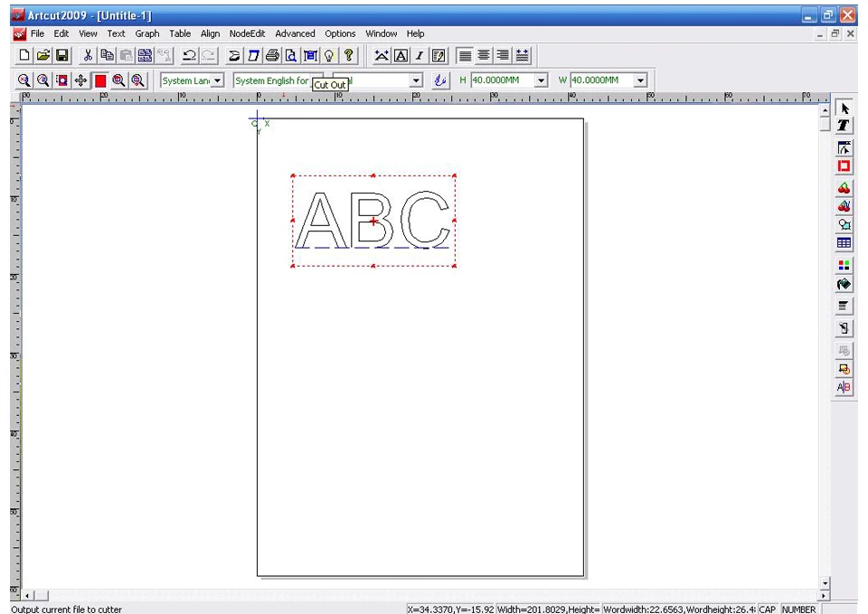Image resolution: width=868 pixels, height=614 pixels.
Task: Open the Align menu
Action: (210, 33)
